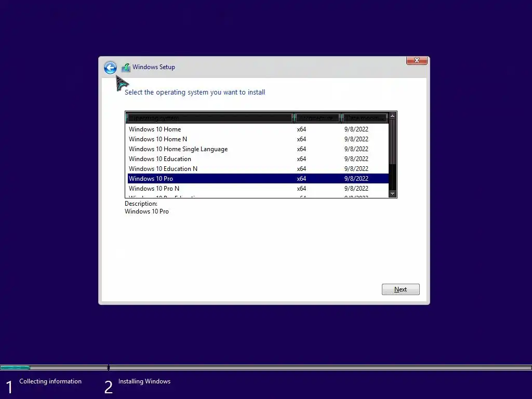Click the Windows Setup title icon

click(126, 67)
